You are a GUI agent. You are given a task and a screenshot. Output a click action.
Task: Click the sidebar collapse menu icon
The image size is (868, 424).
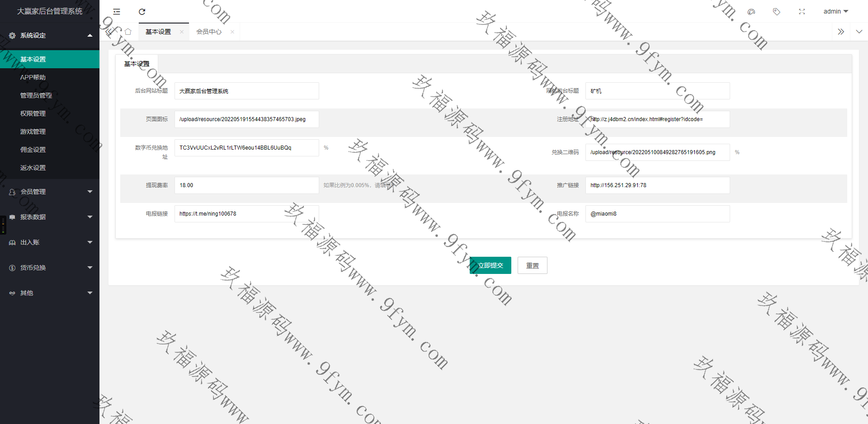click(x=117, y=12)
